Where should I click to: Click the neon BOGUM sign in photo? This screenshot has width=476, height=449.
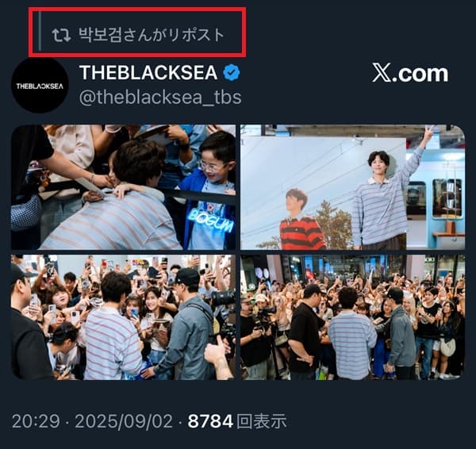(x=212, y=221)
